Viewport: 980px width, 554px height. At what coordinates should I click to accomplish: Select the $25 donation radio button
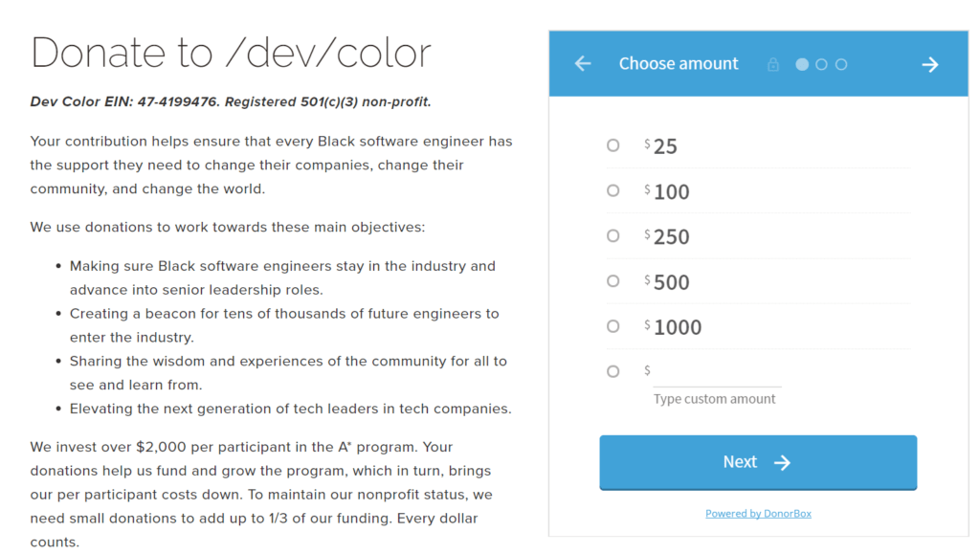click(613, 145)
